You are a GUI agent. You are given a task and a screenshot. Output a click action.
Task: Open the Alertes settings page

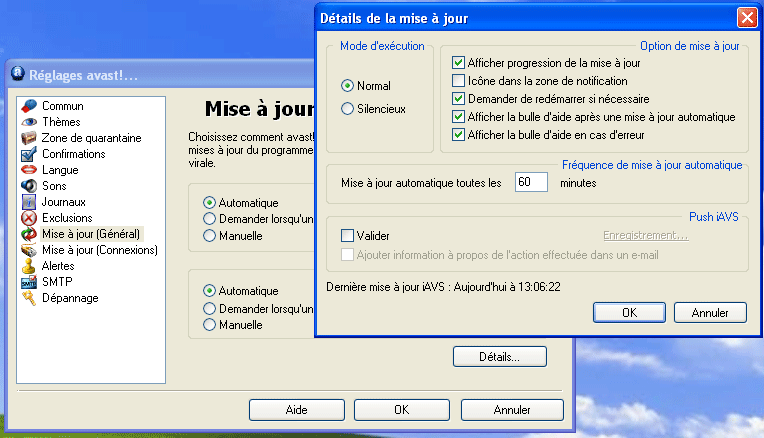pyautogui.click(x=58, y=266)
